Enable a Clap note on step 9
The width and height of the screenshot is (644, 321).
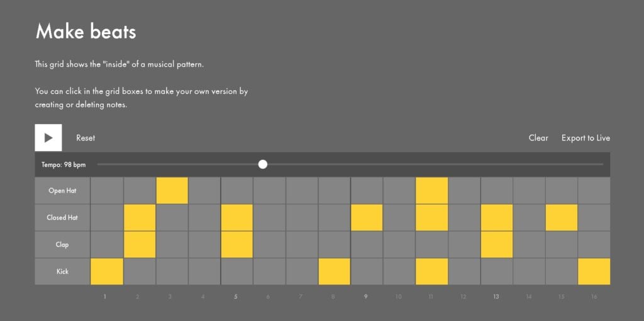(x=367, y=244)
